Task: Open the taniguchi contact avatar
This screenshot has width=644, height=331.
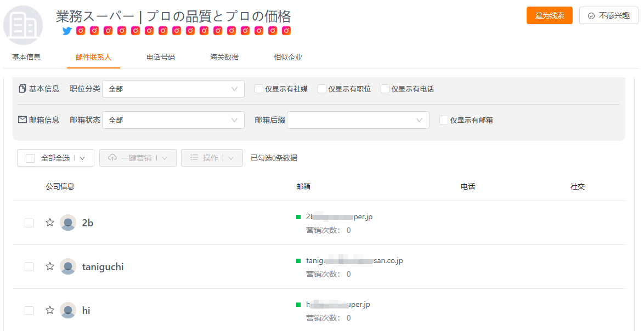Action: (68, 266)
